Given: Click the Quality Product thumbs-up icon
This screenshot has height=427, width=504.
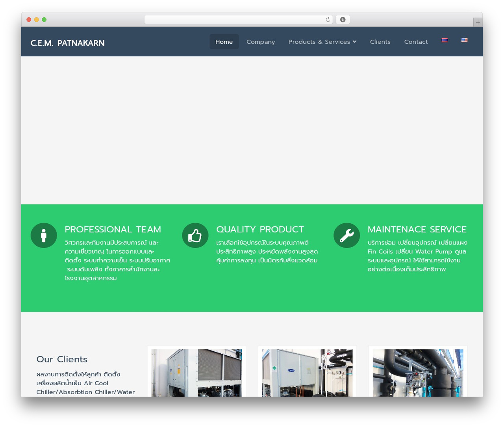Looking at the screenshot, I should [195, 236].
